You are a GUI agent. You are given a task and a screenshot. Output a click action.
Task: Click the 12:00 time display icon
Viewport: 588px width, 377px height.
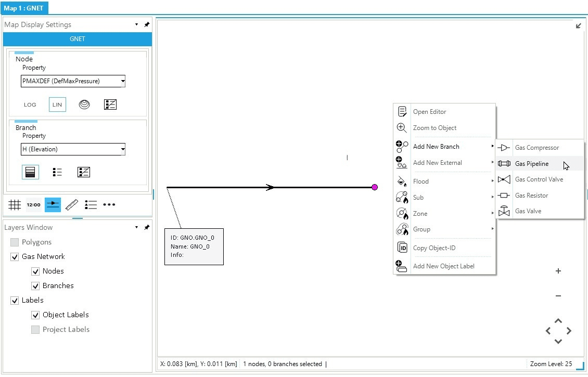point(33,205)
